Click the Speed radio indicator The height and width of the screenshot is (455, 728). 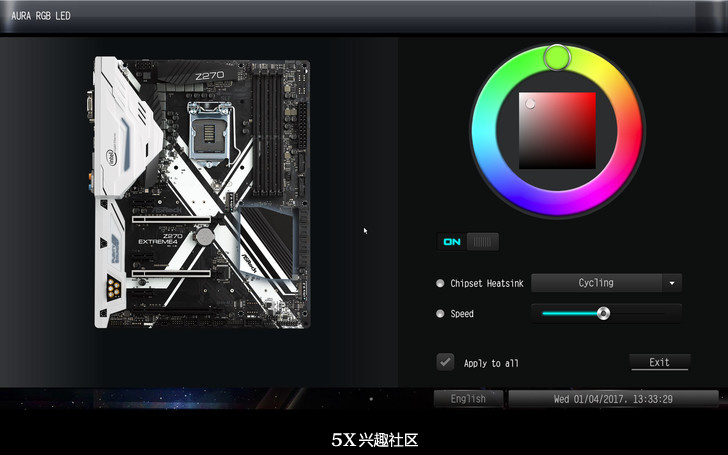pyautogui.click(x=440, y=313)
